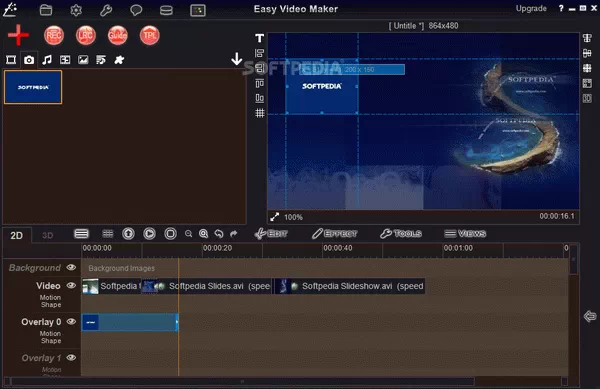Switch to 3D timeline mode
This screenshot has height=389, width=600.
coord(47,235)
